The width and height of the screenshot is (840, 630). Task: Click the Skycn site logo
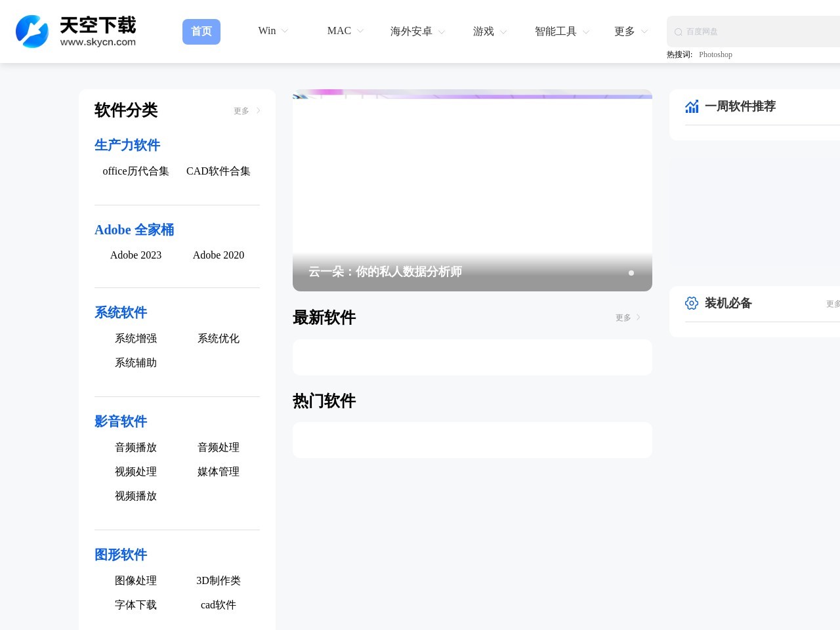(x=76, y=31)
